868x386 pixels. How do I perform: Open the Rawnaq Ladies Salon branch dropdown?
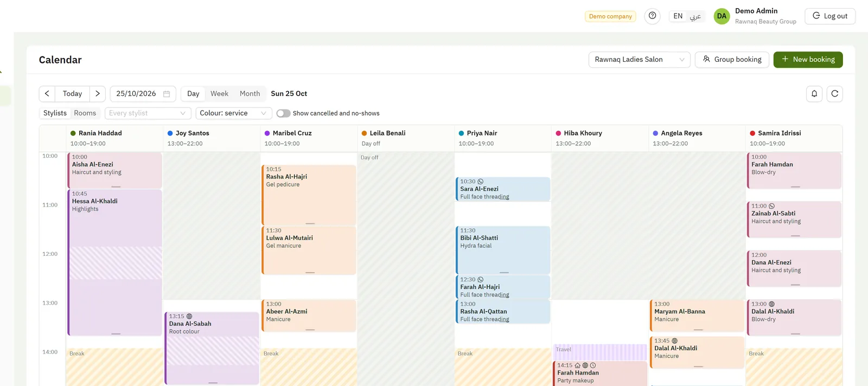[639, 60]
